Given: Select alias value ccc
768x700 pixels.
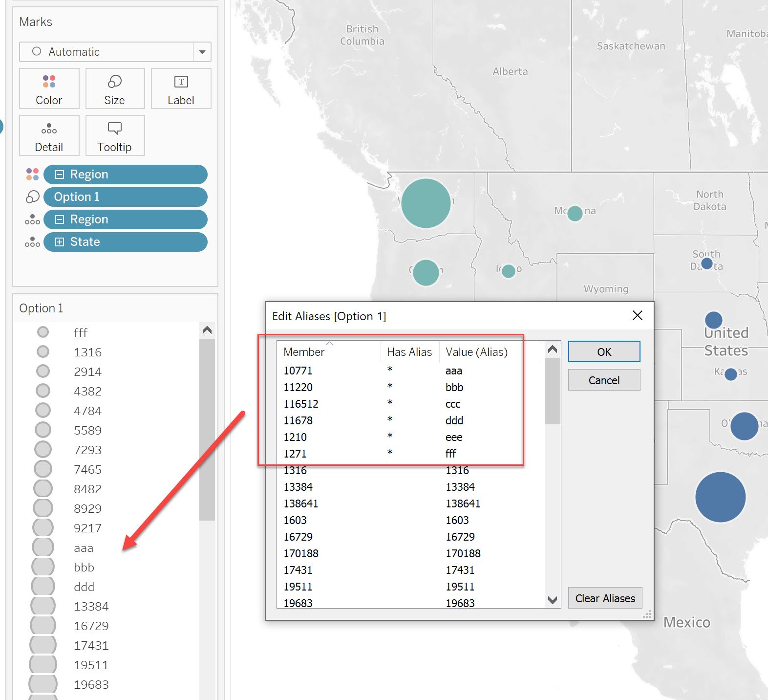Looking at the screenshot, I should [453, 404].
